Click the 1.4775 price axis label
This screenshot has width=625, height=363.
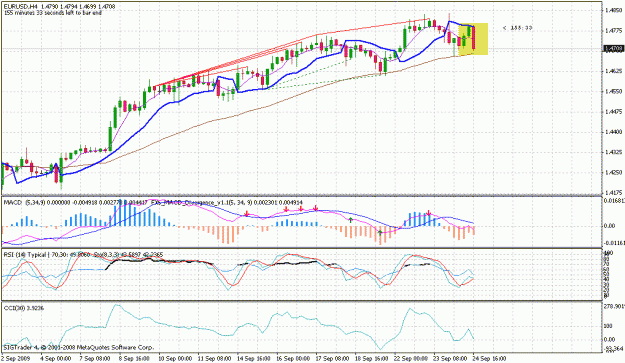tap(613, 30)
